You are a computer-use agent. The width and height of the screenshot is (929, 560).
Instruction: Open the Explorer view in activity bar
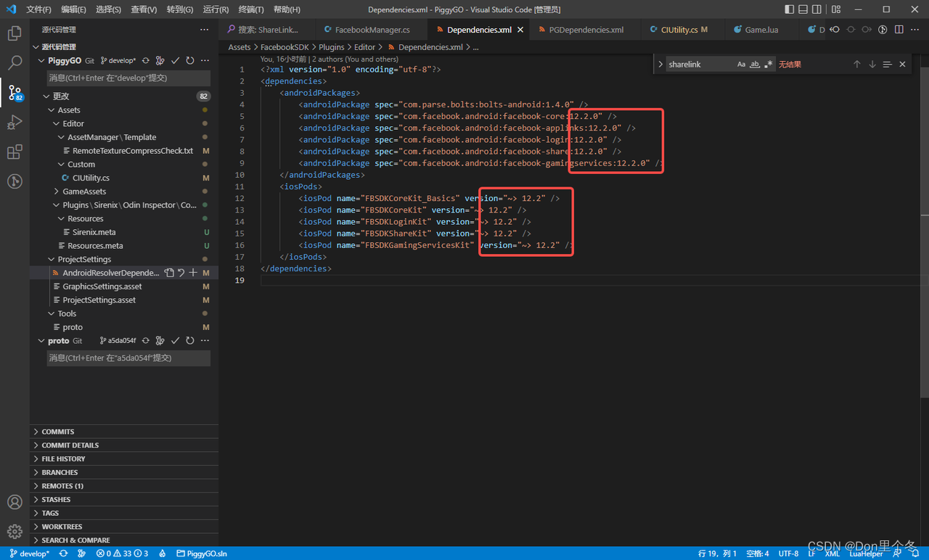click(15, 33)
